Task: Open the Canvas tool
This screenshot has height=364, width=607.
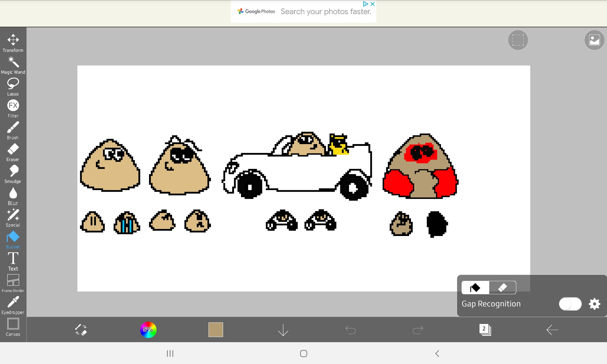Action: (x=13, y=327)
